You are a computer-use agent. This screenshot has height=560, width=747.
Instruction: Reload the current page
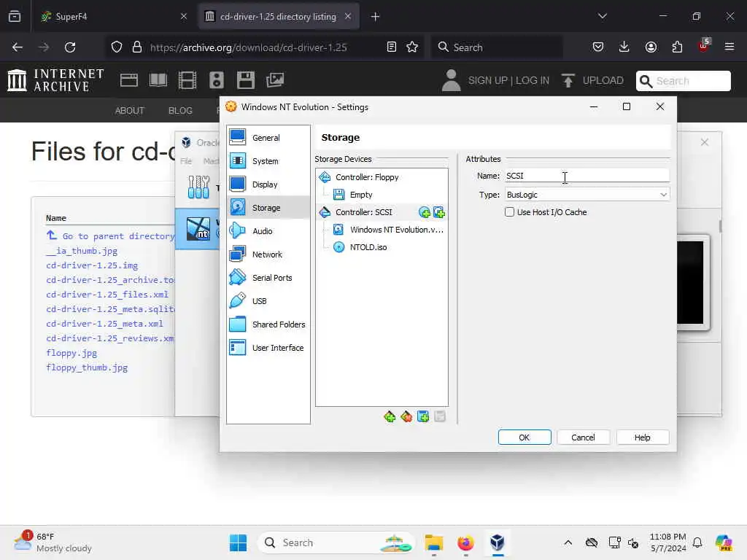point(70,47)
